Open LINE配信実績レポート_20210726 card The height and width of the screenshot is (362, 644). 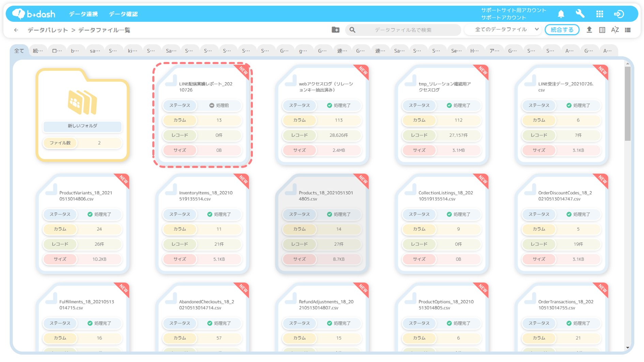[x=202, y=115]
